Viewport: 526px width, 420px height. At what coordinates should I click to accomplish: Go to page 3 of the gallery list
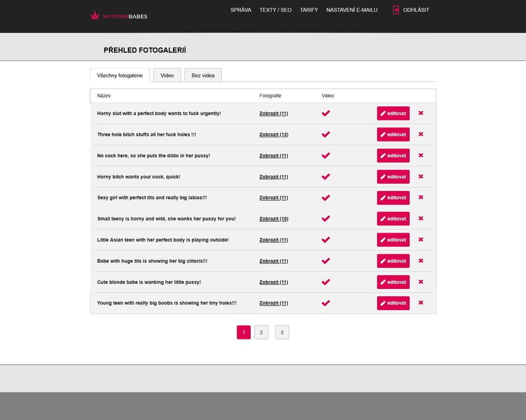point(282,332)
